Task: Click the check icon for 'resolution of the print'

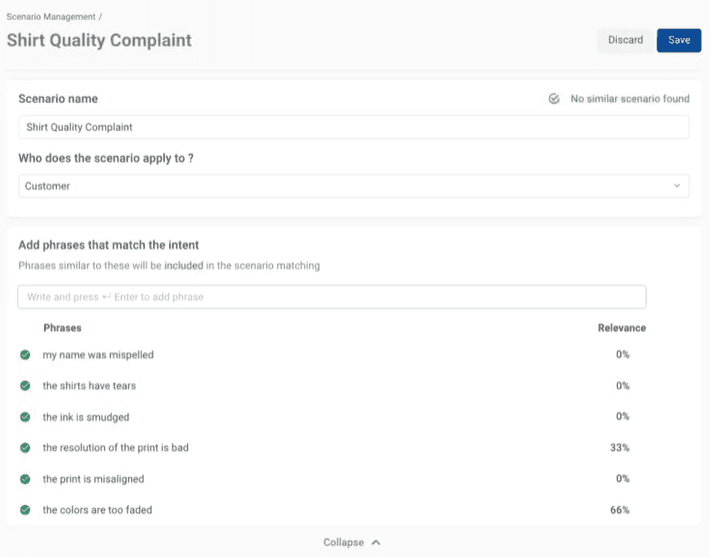Action: 25,447
